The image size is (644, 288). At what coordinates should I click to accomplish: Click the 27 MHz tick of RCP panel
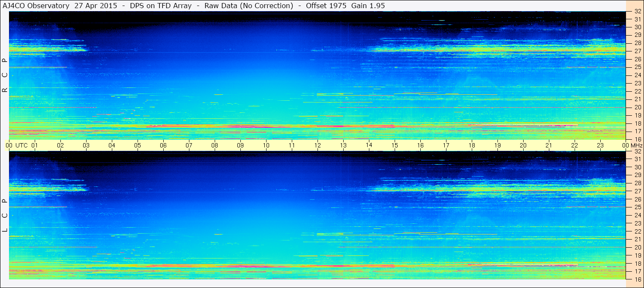point(637,51)
